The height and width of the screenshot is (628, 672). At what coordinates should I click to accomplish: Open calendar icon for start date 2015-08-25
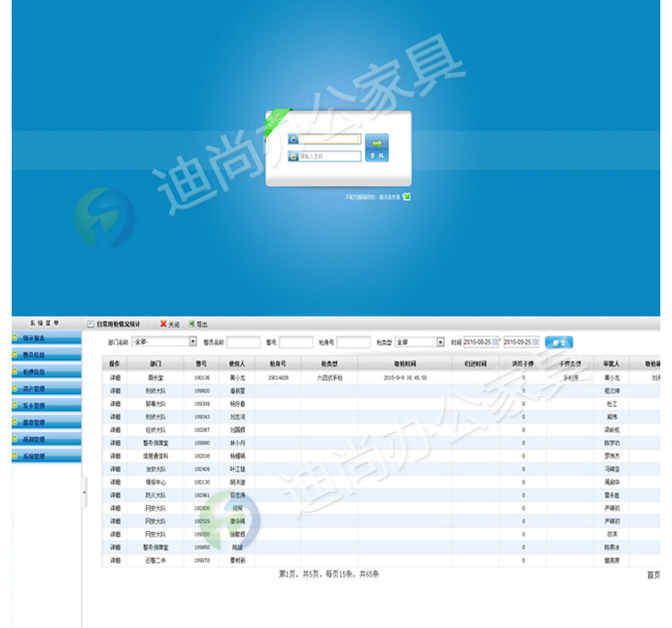[x=495, y=341]
